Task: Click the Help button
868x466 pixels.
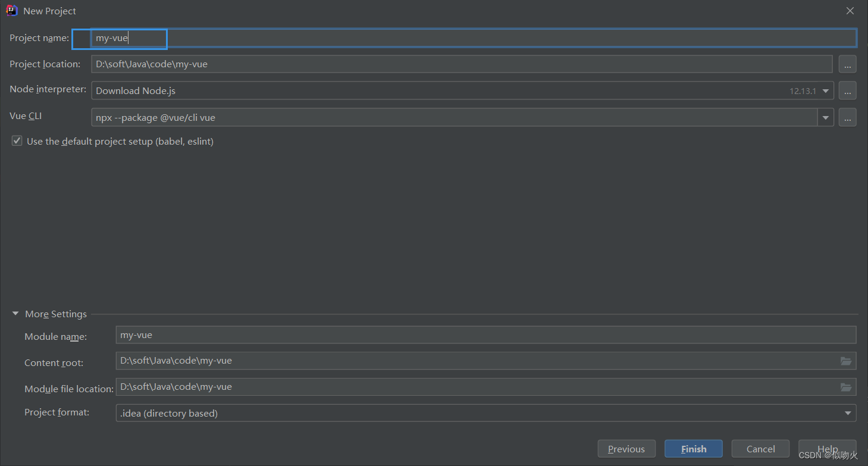Action: coord(828,449)
